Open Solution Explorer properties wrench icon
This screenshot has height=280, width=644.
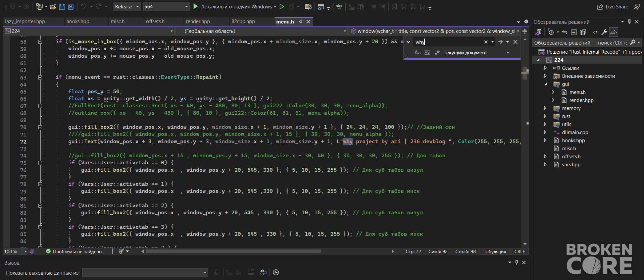coord(604,32)
